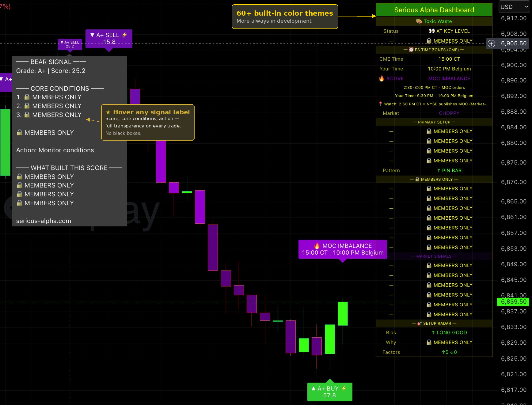Click the dart icon in the Setup Radar header
This screenshot has width=532, height=405.
click(x=419, y=323)
